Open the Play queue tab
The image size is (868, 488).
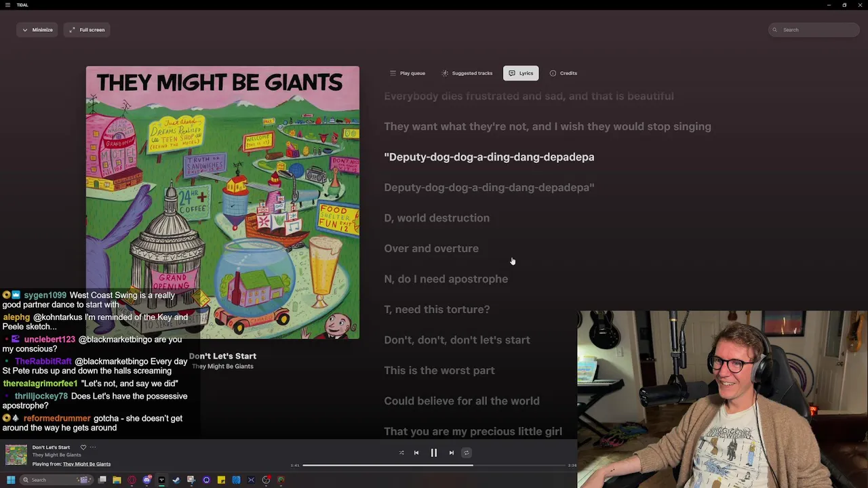(x=408, y=73)
